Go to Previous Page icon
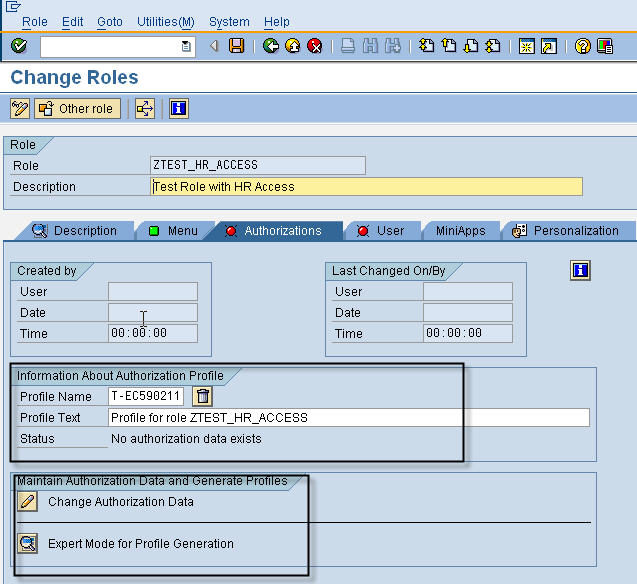The image size is (637, 584). click(x=449, y=46)
